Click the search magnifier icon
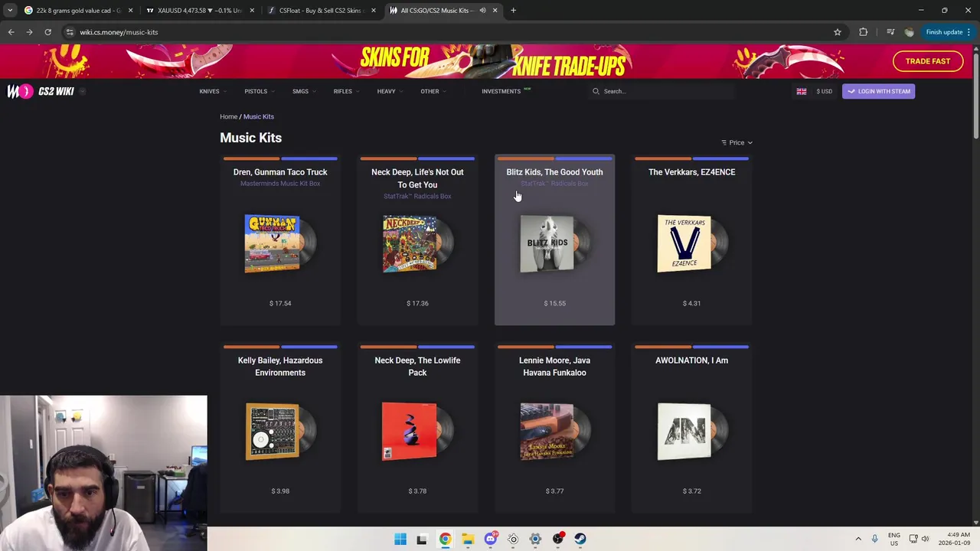Viewport: 980px width, 551px height. [x=596, y=91]
